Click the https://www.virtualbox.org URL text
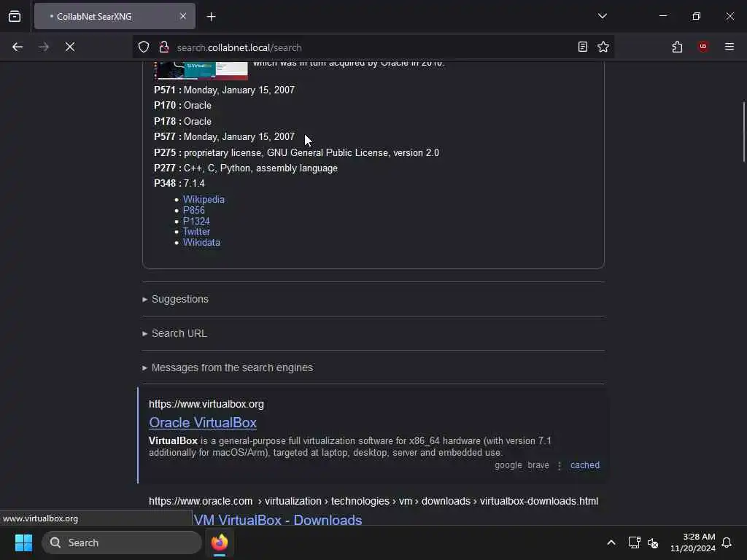The width and height of the screenshot is (747, 560). point(206,404)
